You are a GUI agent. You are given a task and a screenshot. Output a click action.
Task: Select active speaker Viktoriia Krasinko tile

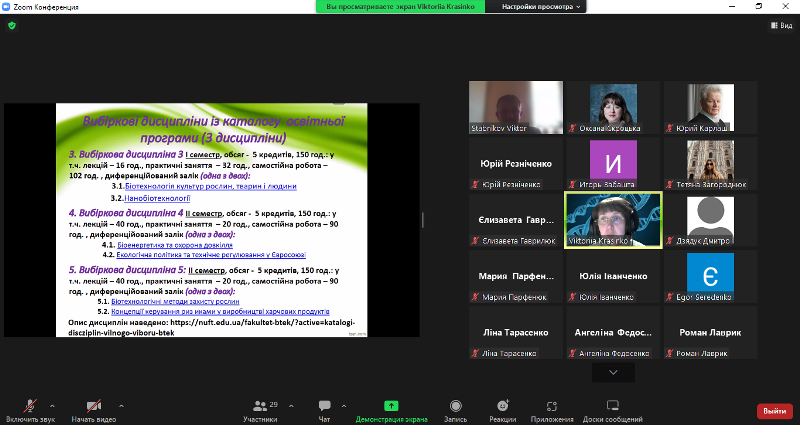[613, 220]
